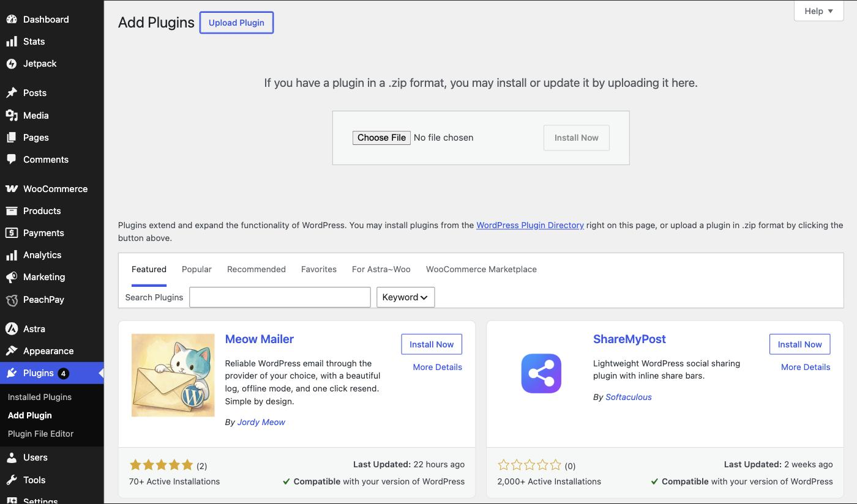Click the Media library icon
This screenshot has height=504, width=857.
(12, 115)
